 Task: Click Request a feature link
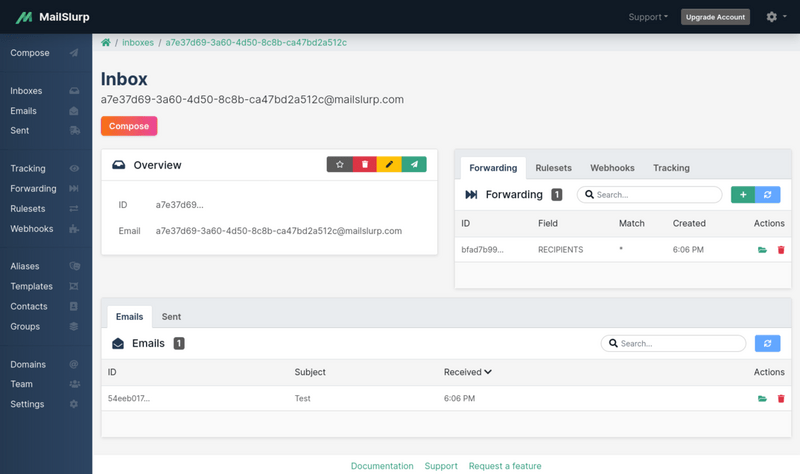(505, 466)
